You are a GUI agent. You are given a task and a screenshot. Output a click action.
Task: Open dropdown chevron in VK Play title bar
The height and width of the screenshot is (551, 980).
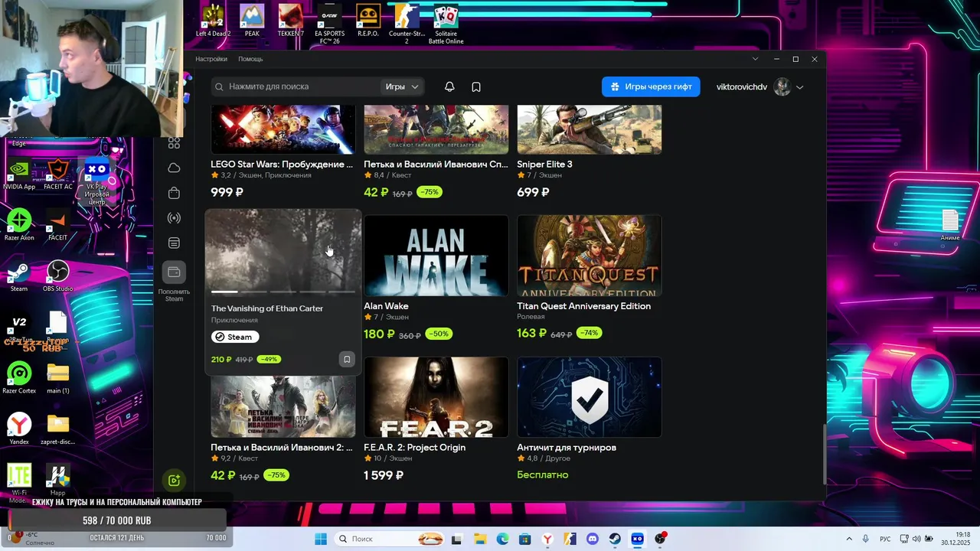[x=755, y=59]
